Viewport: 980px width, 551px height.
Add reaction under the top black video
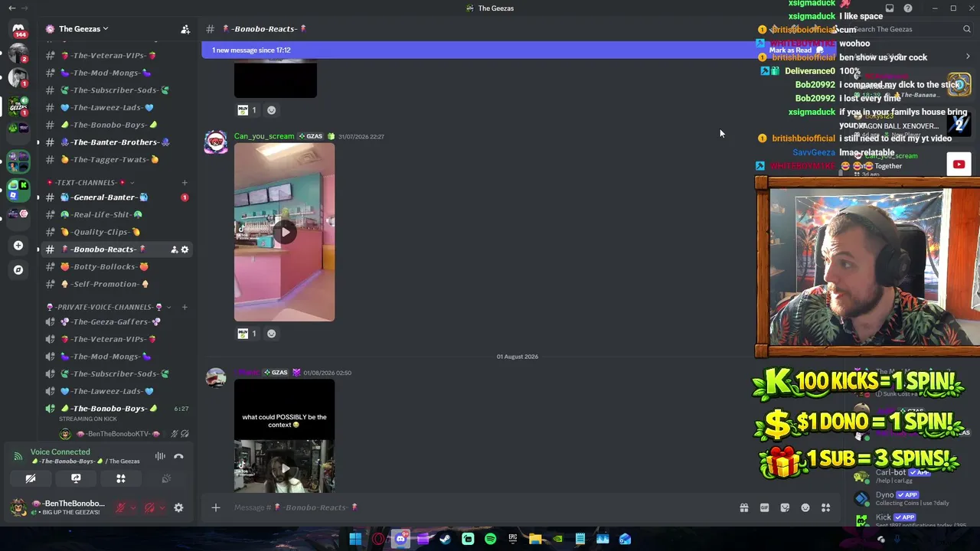click(271, 110)
